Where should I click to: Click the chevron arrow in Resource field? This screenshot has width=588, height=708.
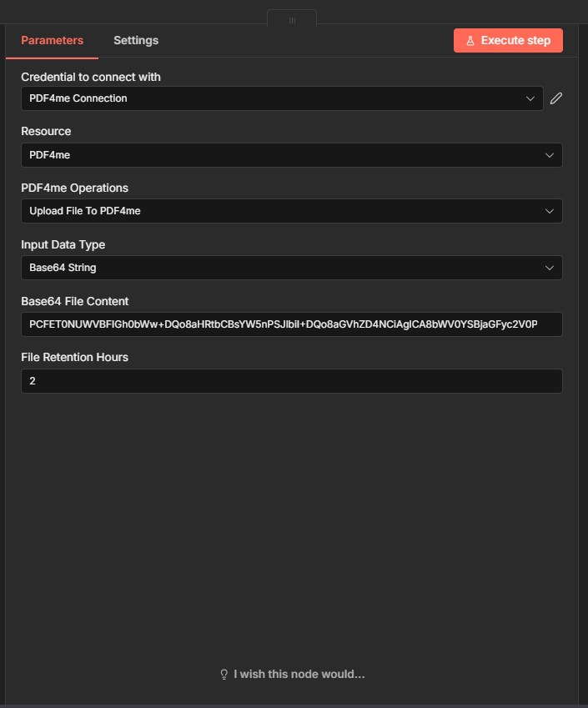[x=550, y=155]
